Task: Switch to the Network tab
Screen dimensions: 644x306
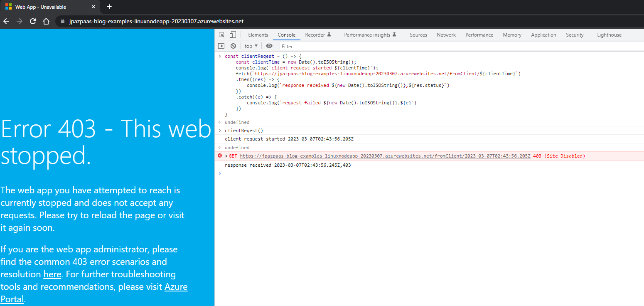Action: (x=446, y=35)
